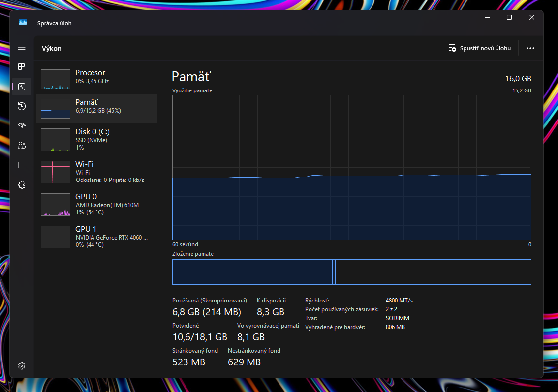Screen dimensions: 558x392
Task: Click Spustiť novú úlohu button
Action: click(x=480, y=48)
